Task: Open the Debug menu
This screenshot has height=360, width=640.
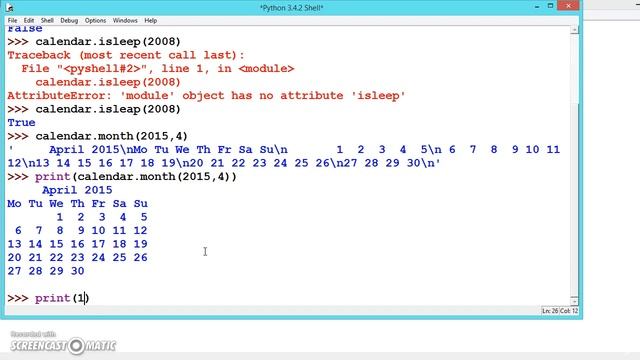Action: tap(69, 20)
